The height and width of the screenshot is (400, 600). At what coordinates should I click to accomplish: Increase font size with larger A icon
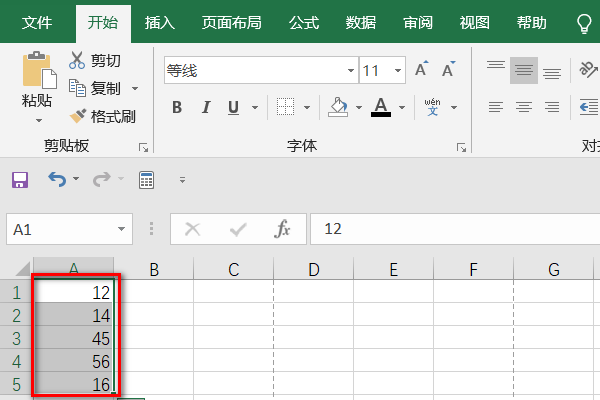pos(422,69)
